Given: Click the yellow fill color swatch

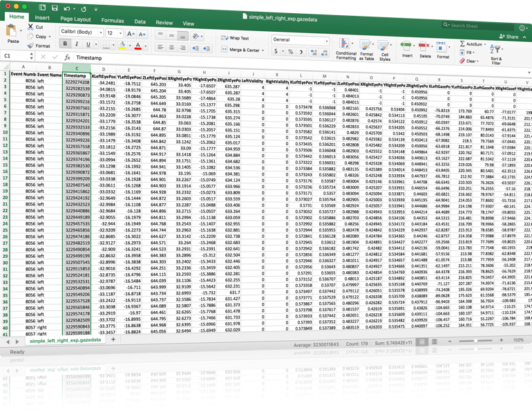Looking at the screenshot, I should click(x=122, y=46).
